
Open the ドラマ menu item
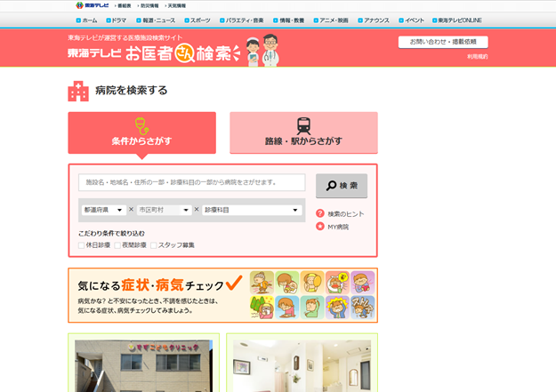coord(117,20)
